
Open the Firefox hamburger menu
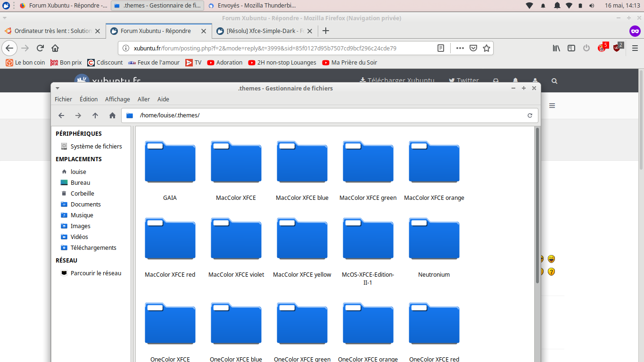click(635, 48)
